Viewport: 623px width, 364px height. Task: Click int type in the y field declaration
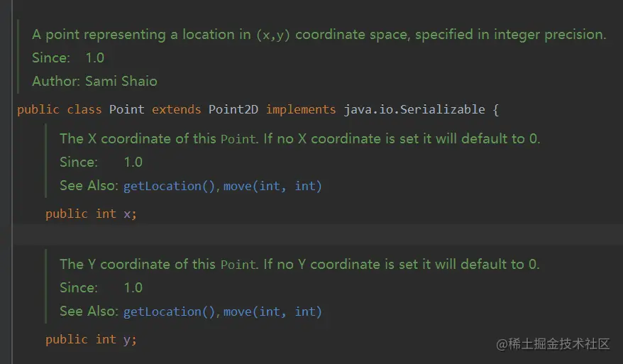pyautogui.click(x=106, y=339)
